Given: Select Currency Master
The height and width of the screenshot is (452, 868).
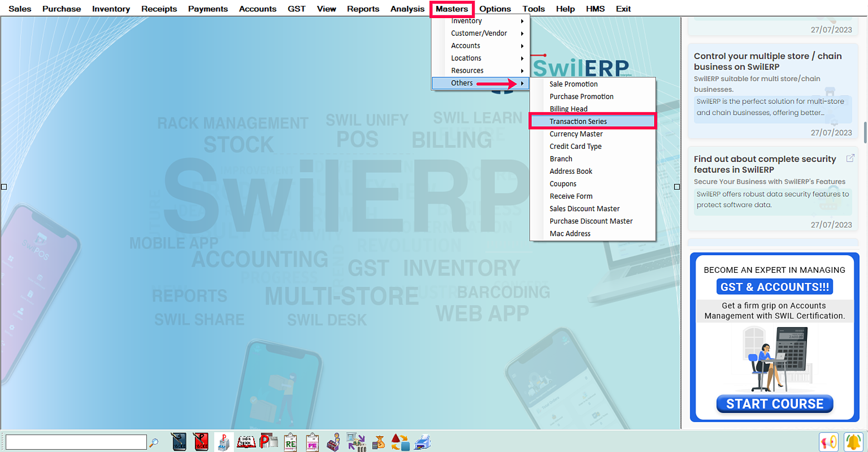Looking at the screenshot, I should pos(593,134).
